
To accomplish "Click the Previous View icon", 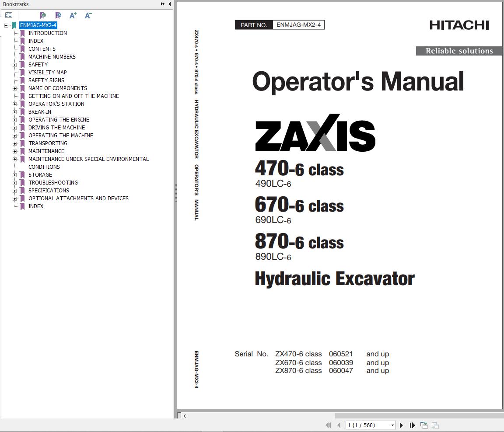I will (423, 425).
